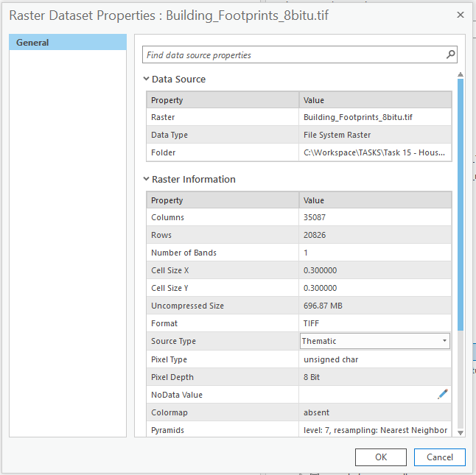The height and width of the screenshot is (475, 476).
Task: Click the Find data source properties field
Action: tap(293, 55)
